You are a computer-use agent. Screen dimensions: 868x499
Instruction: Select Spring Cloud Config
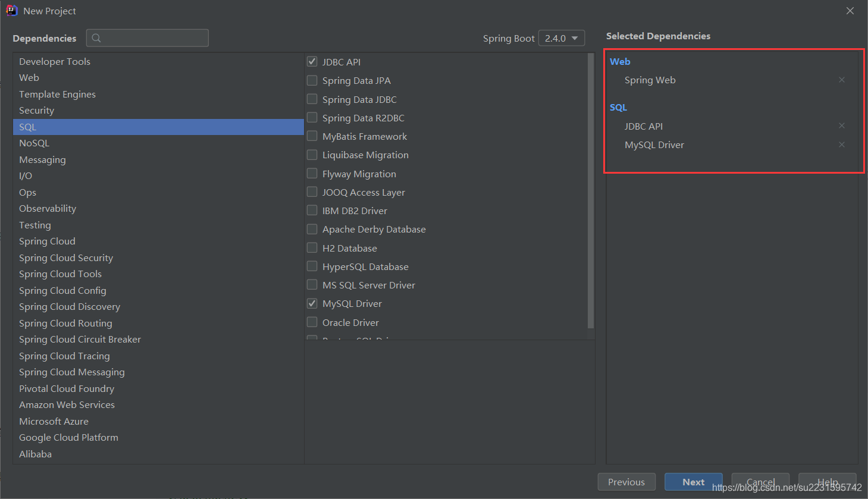pos(158,290)
